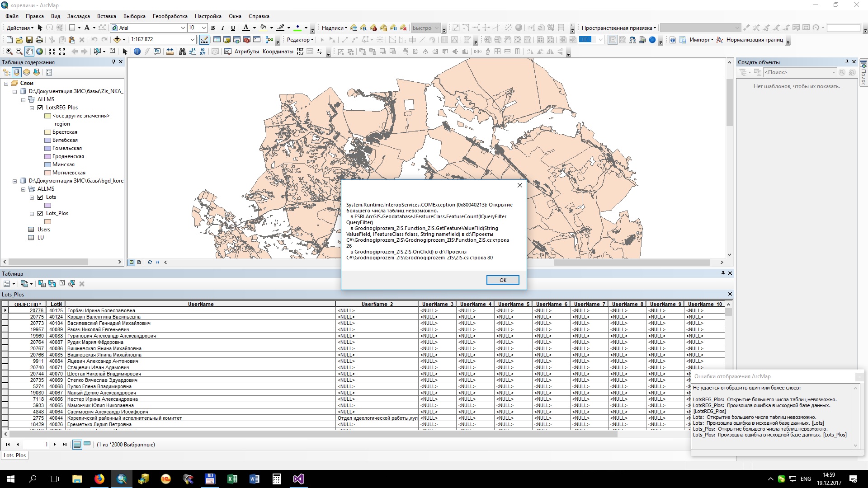Viewport: 868px width, 488px height.
Task: Click the Full Extent globe icon
Action: 40,52
